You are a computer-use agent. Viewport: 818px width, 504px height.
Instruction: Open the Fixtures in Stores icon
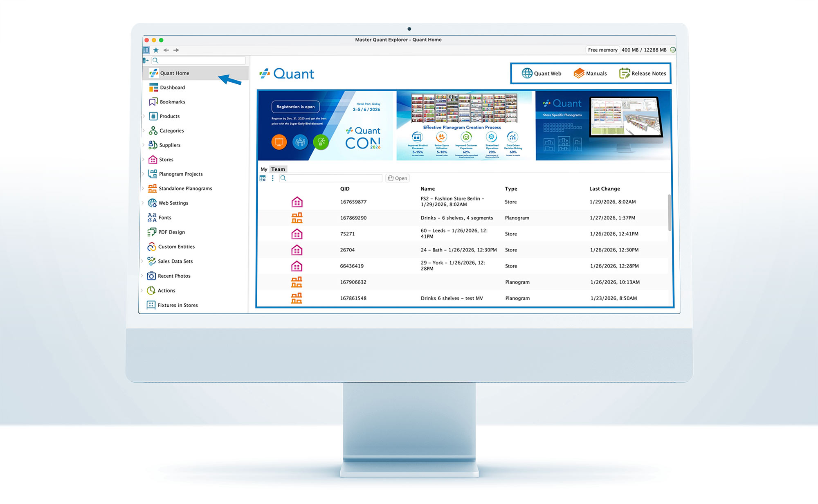[x=151, y=305]
